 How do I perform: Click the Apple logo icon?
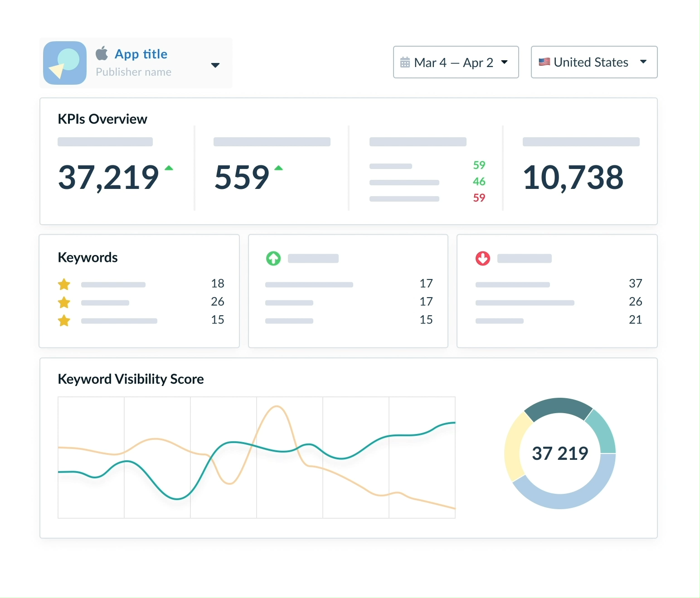point(102,53)
